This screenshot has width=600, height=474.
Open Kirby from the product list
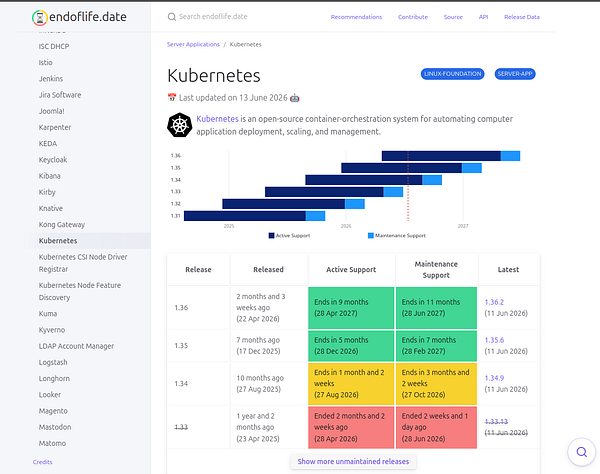[47, 192]
